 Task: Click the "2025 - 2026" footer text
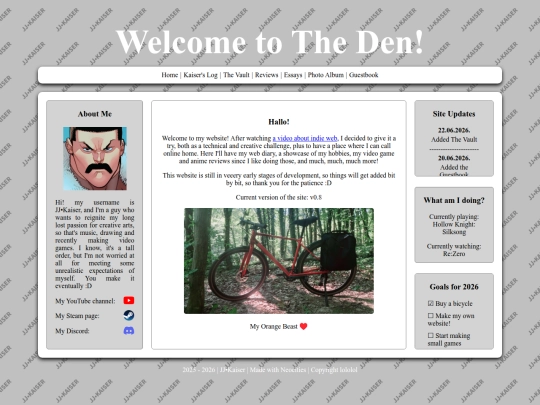pos(199,370)
